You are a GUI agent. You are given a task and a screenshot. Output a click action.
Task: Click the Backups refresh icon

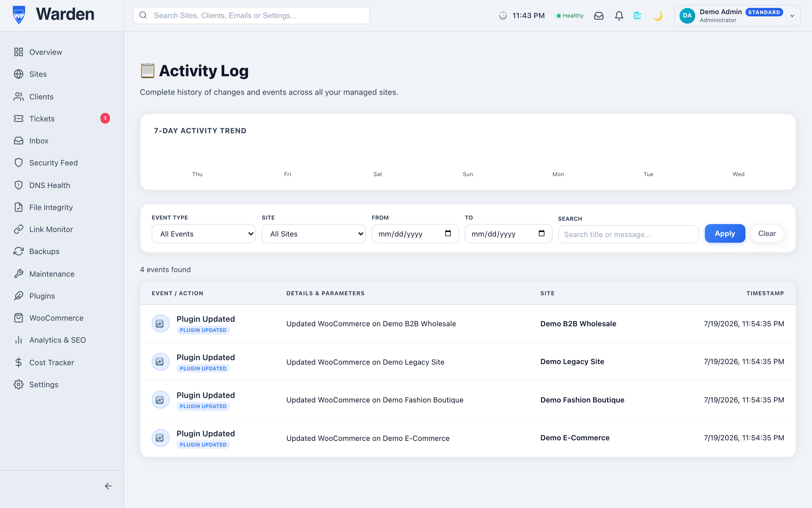[x=18, y=251]
